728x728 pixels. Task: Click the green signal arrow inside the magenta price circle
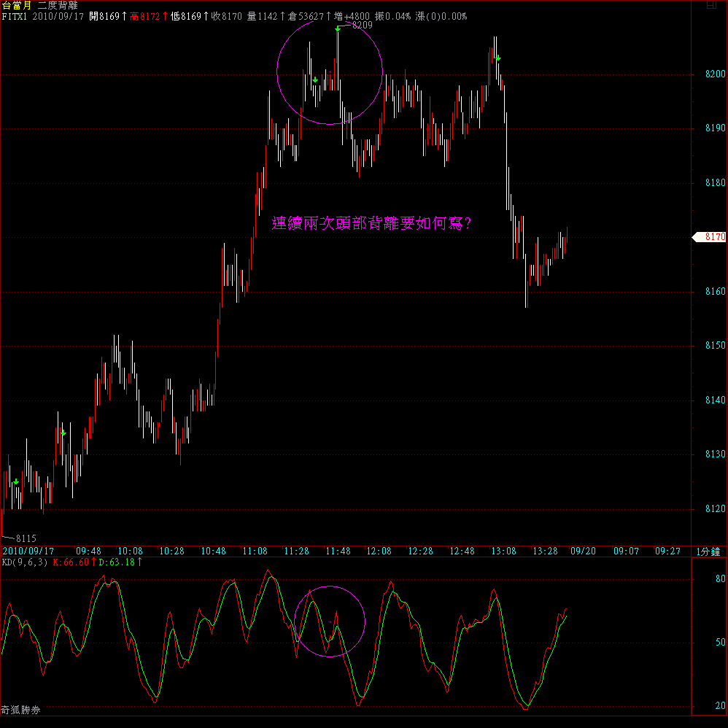[314, 80]
